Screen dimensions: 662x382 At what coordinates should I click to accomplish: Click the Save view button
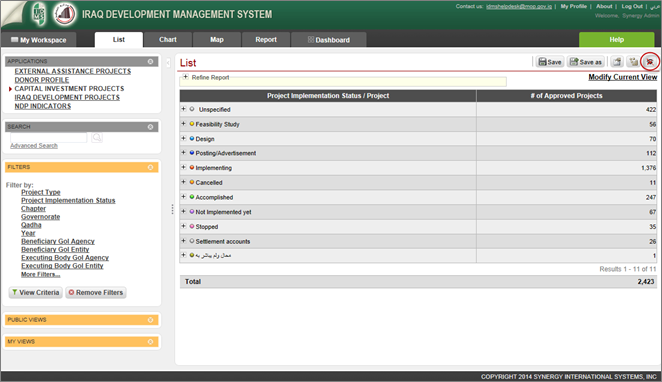click(x=550, y=62)
